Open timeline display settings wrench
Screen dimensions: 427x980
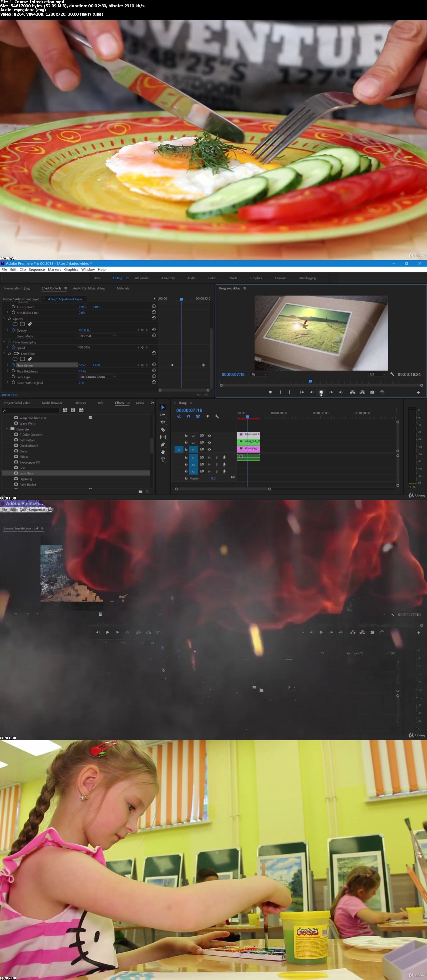[x=217, y=417]
